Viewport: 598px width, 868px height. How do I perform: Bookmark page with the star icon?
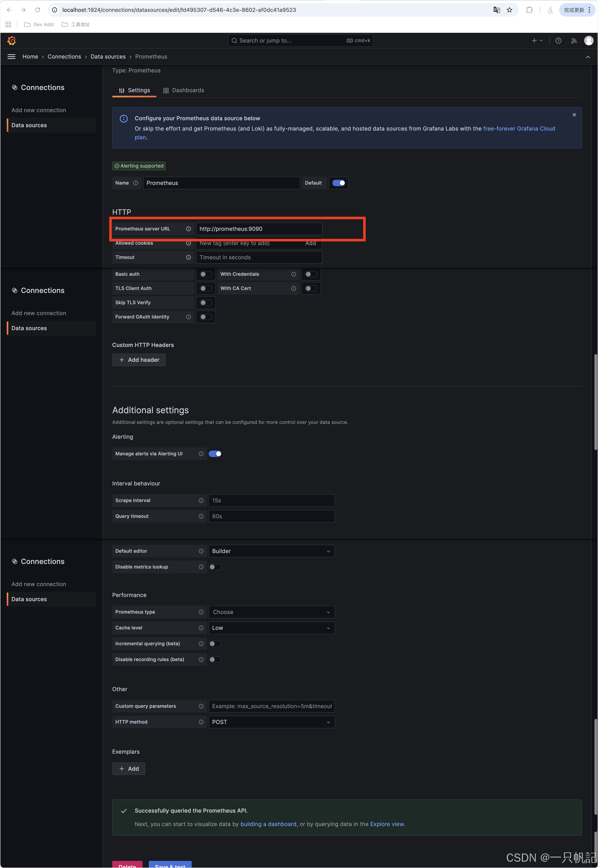(x=509, y=10)
